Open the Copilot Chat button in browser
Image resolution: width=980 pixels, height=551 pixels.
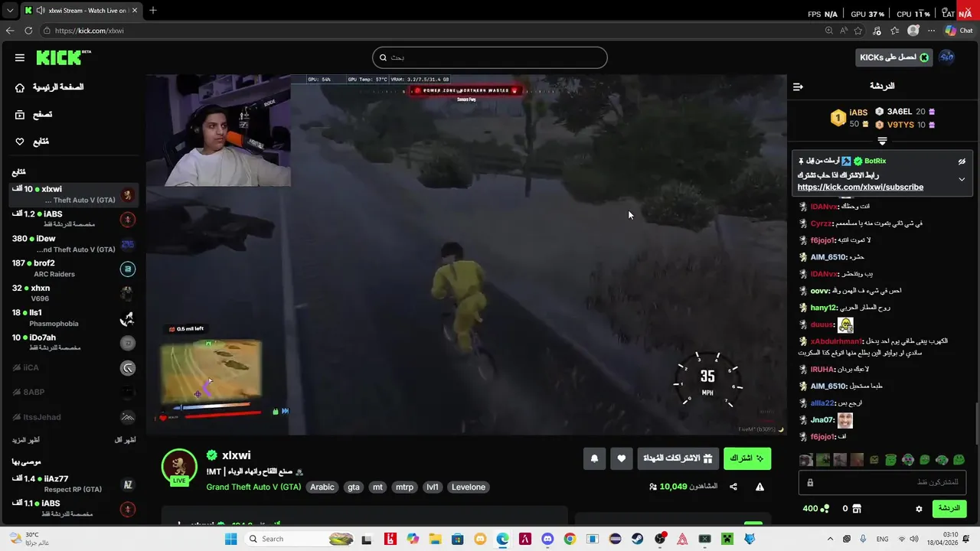click(959, 31)
